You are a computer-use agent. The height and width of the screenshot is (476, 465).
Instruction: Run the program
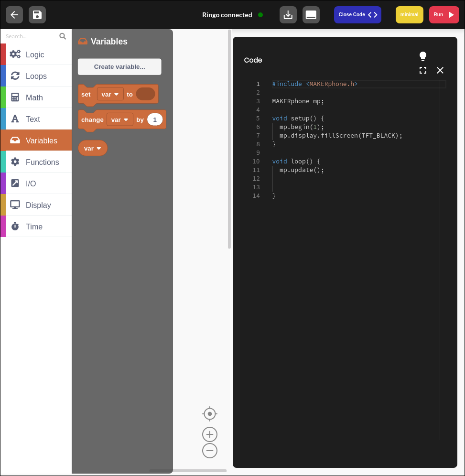click(x=444, y=14)
